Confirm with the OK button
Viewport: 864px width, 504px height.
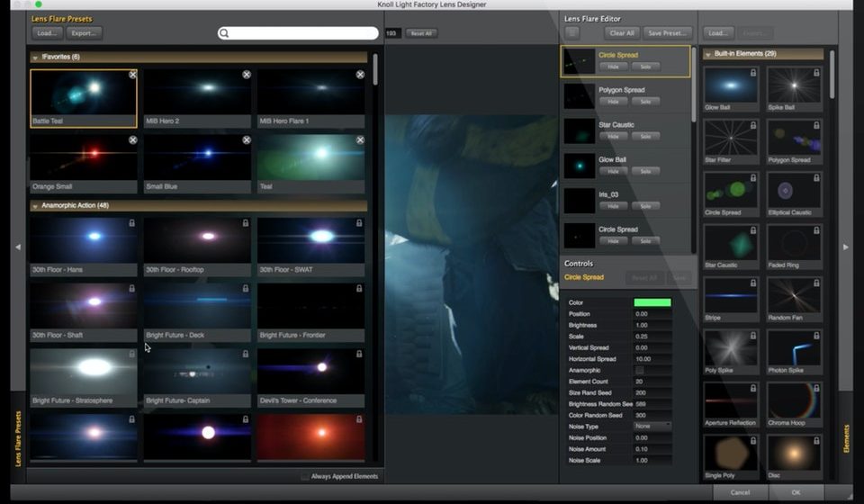pos(796,492)
